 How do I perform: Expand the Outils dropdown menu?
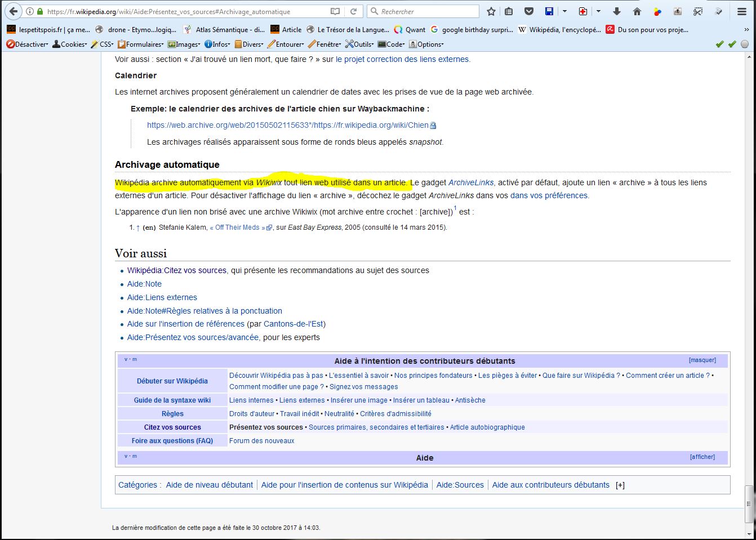(359, 44)
